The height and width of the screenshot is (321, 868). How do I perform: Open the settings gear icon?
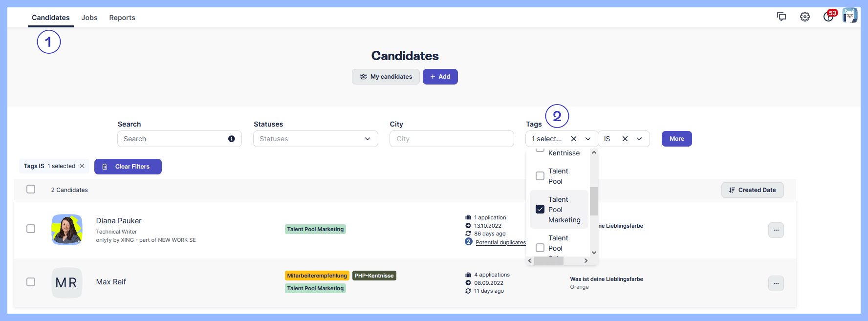click(x=804, y=17)
